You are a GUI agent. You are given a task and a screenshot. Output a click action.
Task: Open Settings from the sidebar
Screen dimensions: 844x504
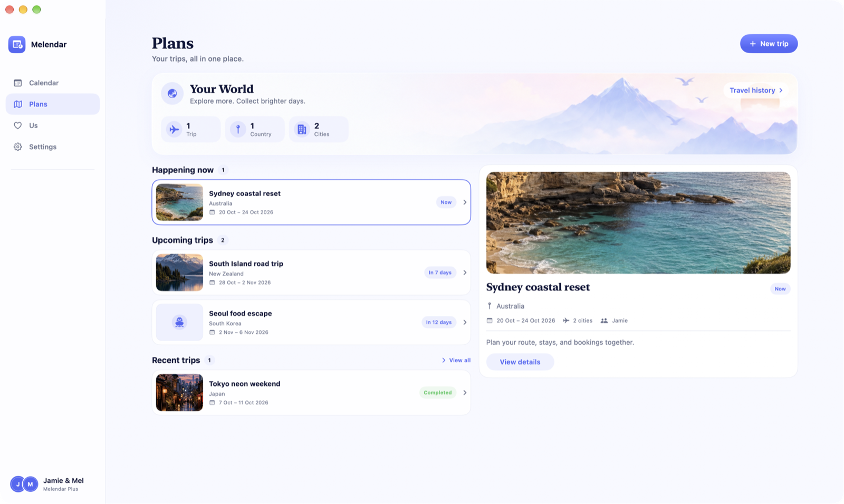[53, 147]
